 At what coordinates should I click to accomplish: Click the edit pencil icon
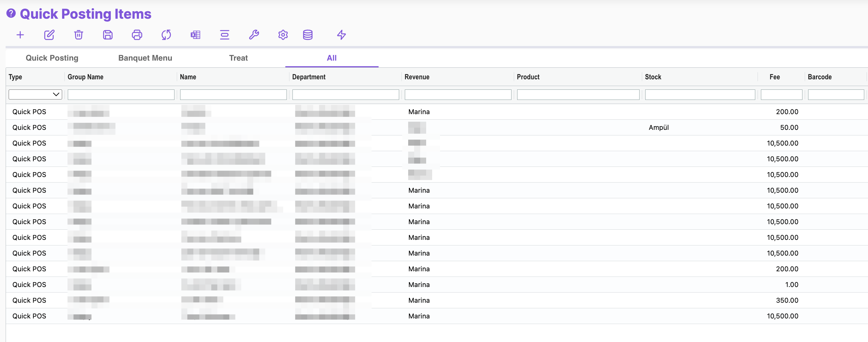pos(49,35)
